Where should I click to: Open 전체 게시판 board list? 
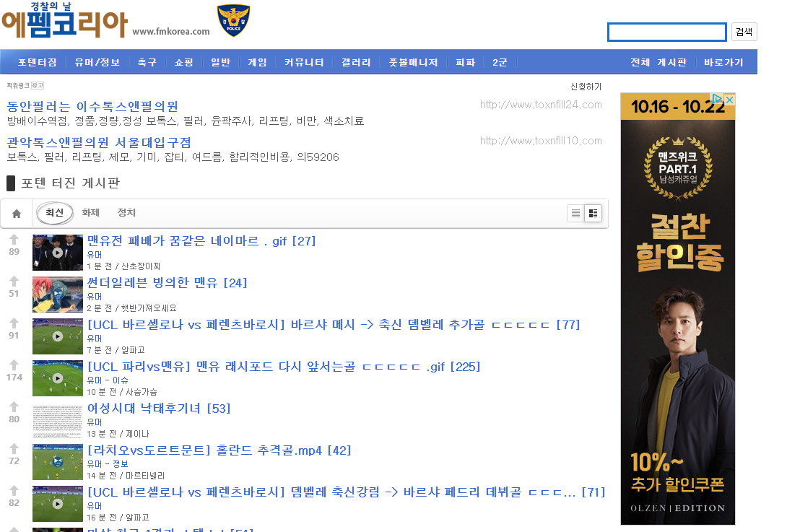[658, 62]
